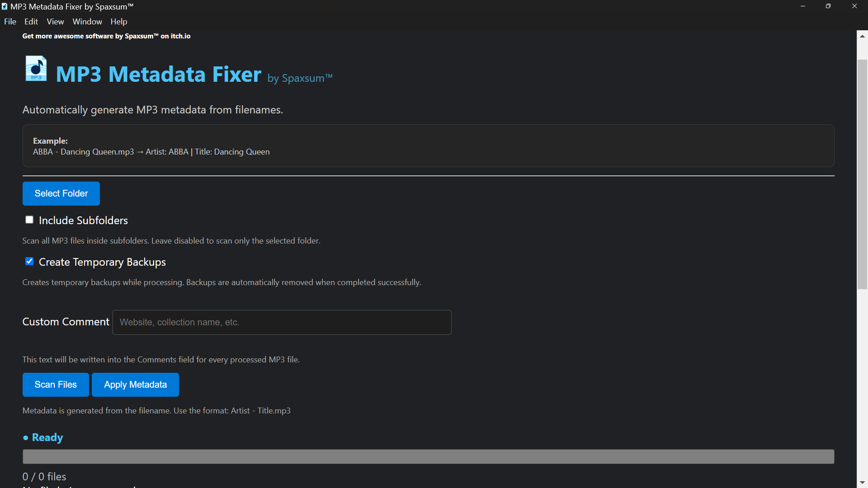This screenshot has width=868, height=488.
Task: Focus the Custom Comment input field
Action: pyautogui.click(x=282, y=322)
